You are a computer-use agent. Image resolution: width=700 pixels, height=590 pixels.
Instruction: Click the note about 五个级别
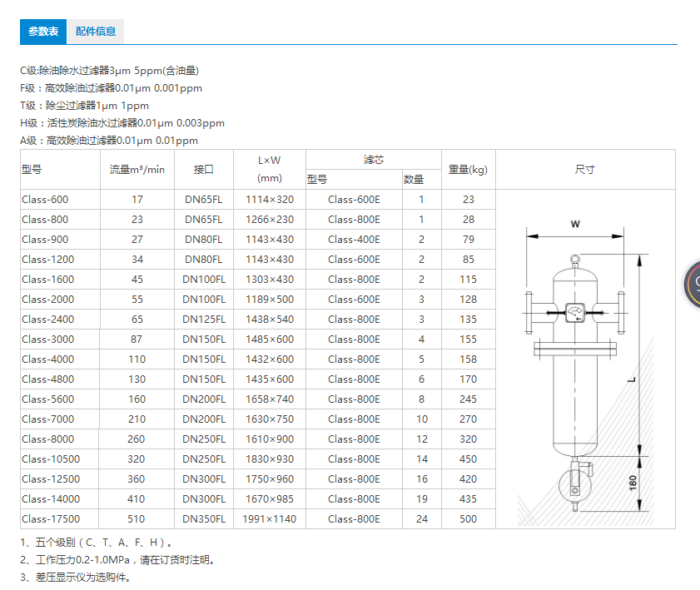pos(96,543)
